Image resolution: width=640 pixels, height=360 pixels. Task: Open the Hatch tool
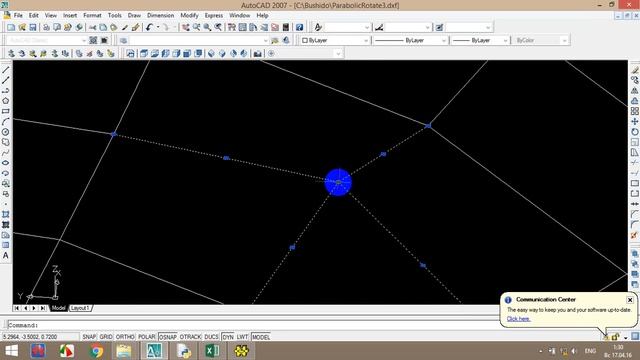click(6, 214)
